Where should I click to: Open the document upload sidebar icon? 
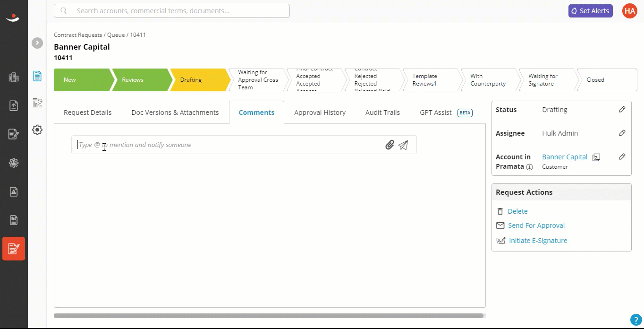pyautogui.click(x=14, y=106)
